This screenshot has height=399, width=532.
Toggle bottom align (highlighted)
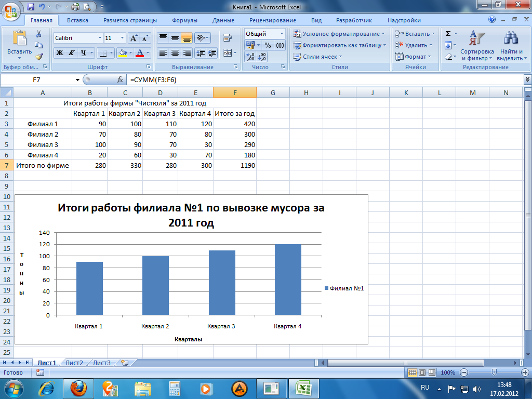pyautogui.click(x=187, y=37)
